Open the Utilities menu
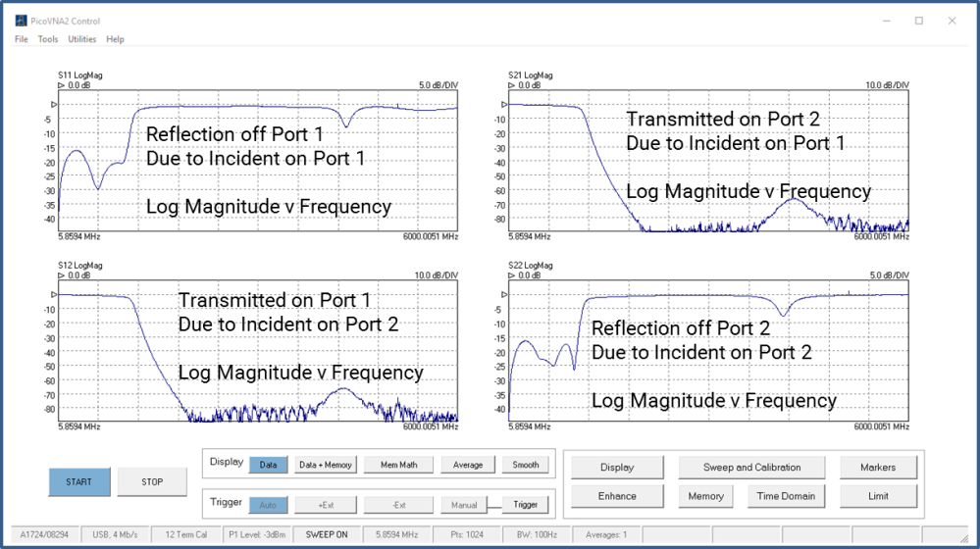This screenshot has height=549, width=980. click(x=82, y=39)
